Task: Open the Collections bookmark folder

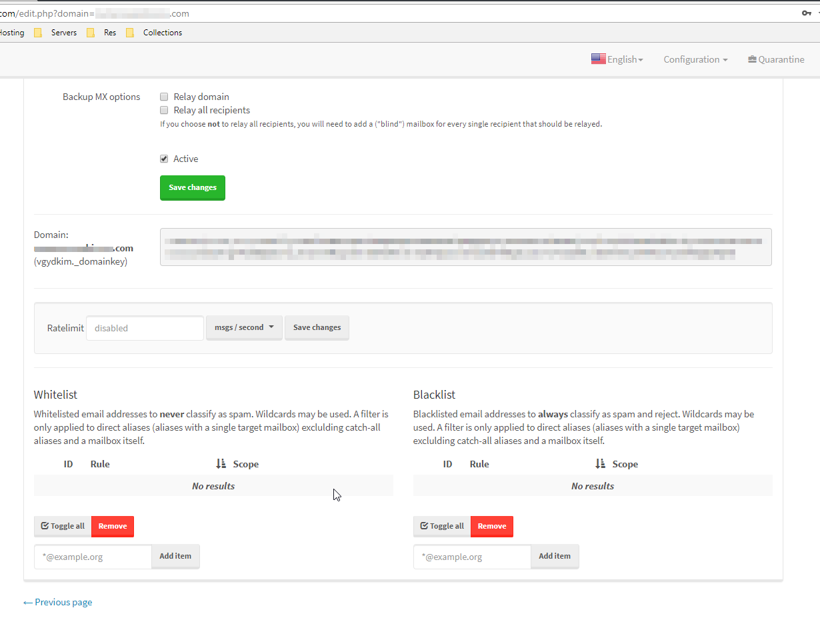Action: [154, 32]
